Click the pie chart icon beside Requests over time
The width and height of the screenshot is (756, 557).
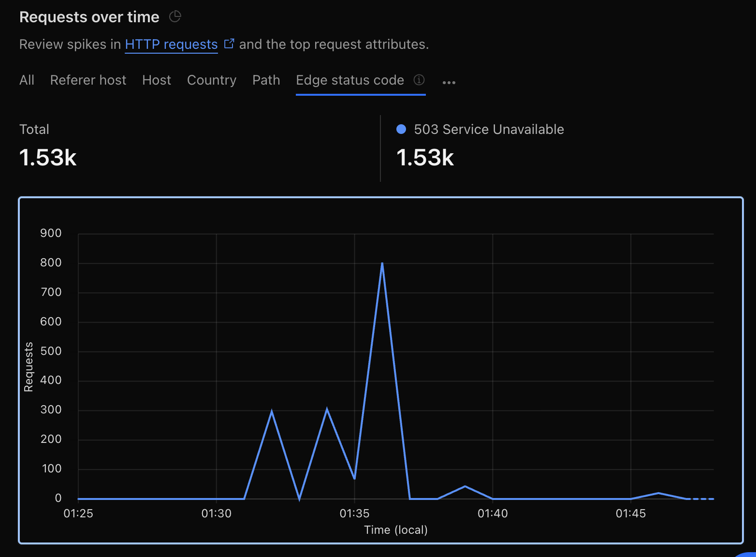pos(175,17)
